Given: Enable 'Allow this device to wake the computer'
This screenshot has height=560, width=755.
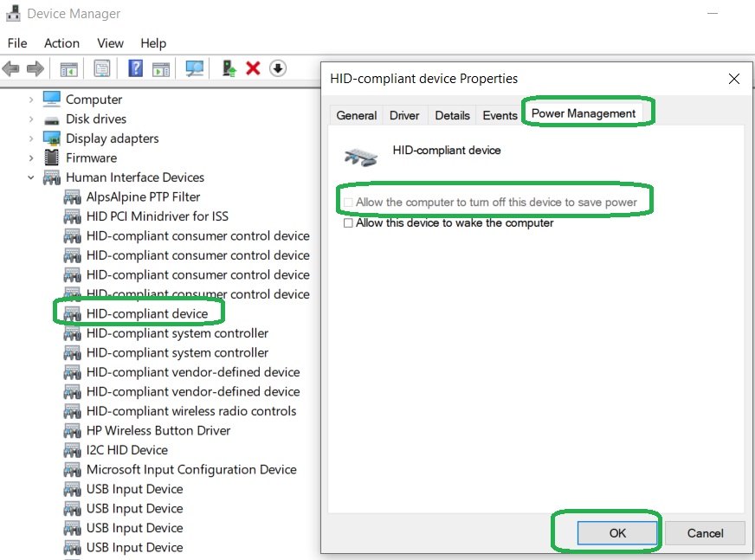Looking at the screenshot, I should point(348,223).
